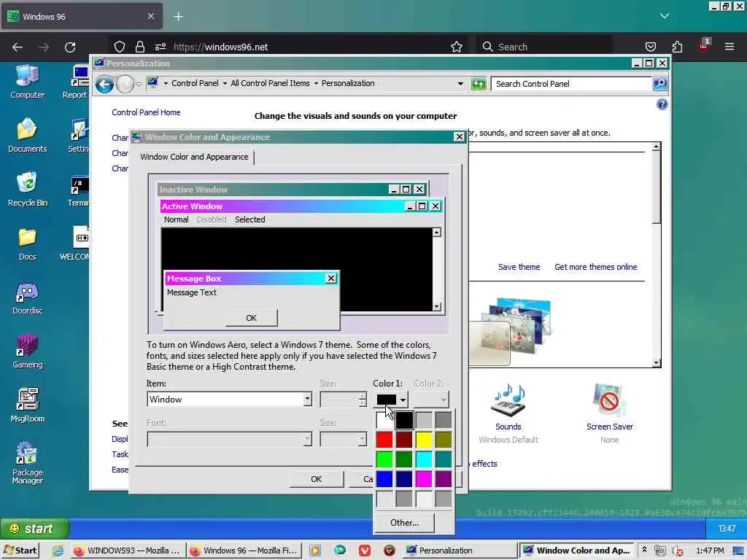Launch the Doordisc desktop shortcut
Screen dimensions: 747x560
27,298
